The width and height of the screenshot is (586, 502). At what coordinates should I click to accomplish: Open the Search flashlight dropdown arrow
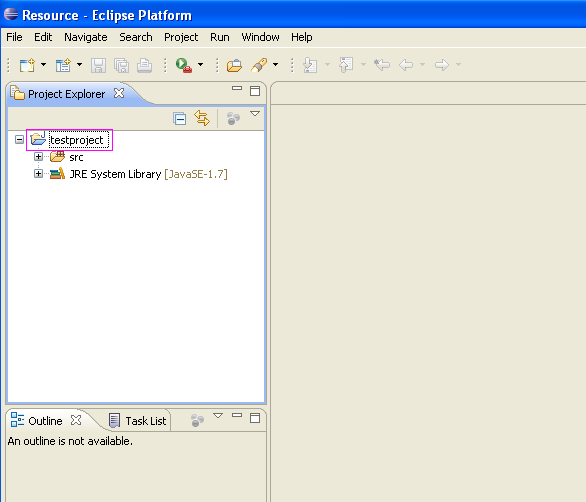pos(275,65)
